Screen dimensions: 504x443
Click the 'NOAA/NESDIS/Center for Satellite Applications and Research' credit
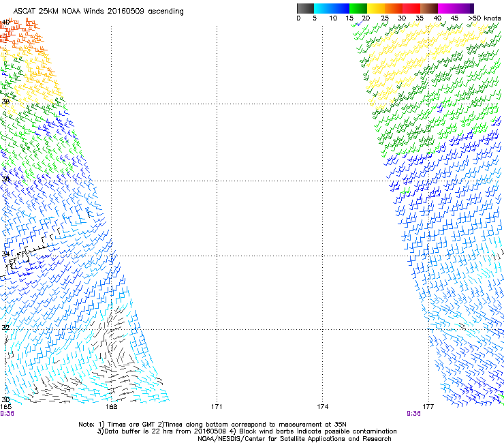[294, 439]
